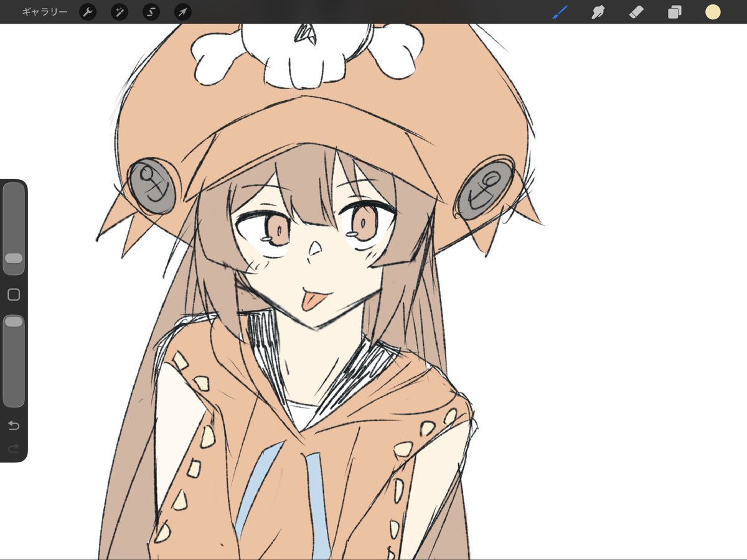Open the Adjustments magic wand panel
This screenshot has height=560, width=747.
tap(119, 12)
